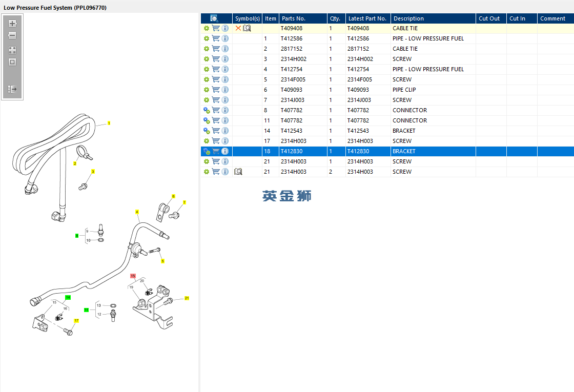Select part number 2817152 cell
Image resolution: width=574 pixels, height=392 pixels.
[303, 49]
